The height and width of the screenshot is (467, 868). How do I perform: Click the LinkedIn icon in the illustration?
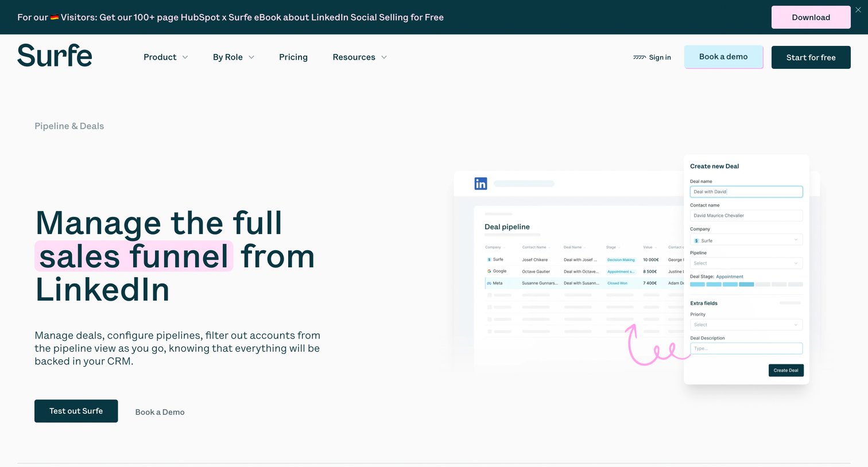pyautogui.click(x=480, y=184)
